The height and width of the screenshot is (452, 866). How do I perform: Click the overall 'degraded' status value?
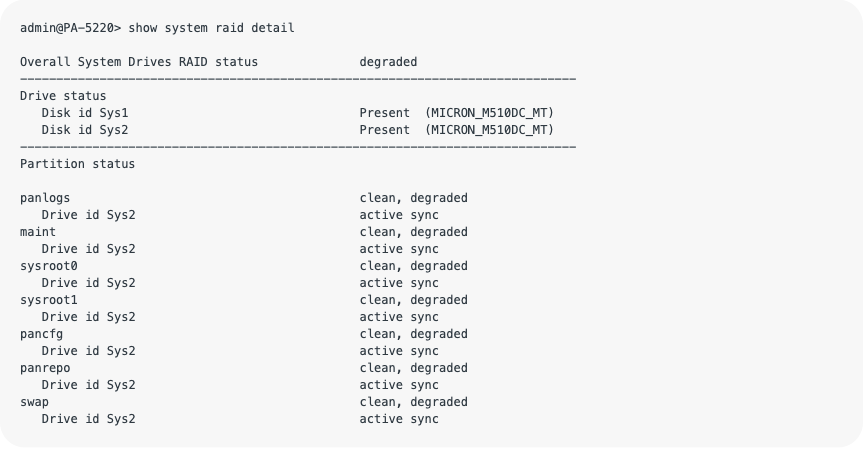388,62
